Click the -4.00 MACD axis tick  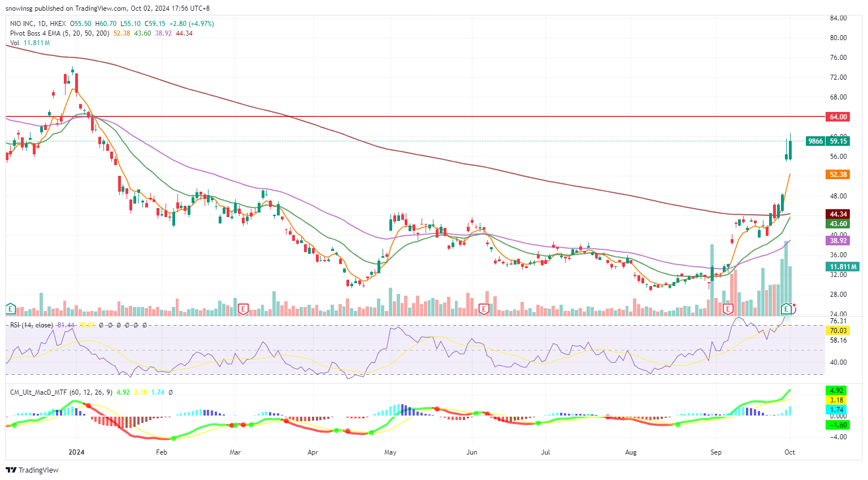pyautogui.click(x=839, y=437)
